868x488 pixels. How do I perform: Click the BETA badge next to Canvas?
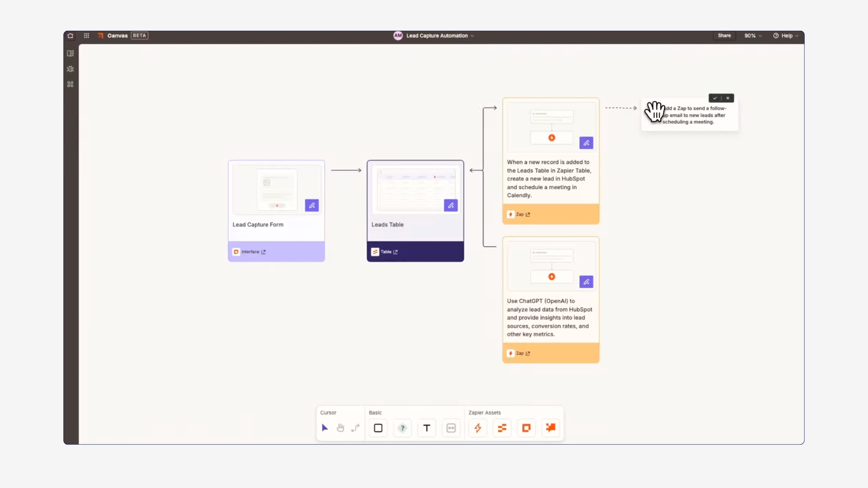pyautogui.click(x=140, y=36)
